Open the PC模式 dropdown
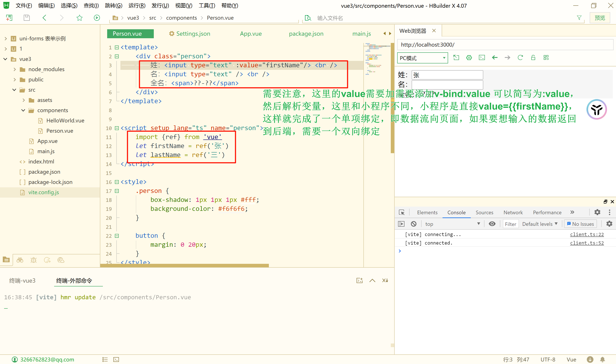 422,58
